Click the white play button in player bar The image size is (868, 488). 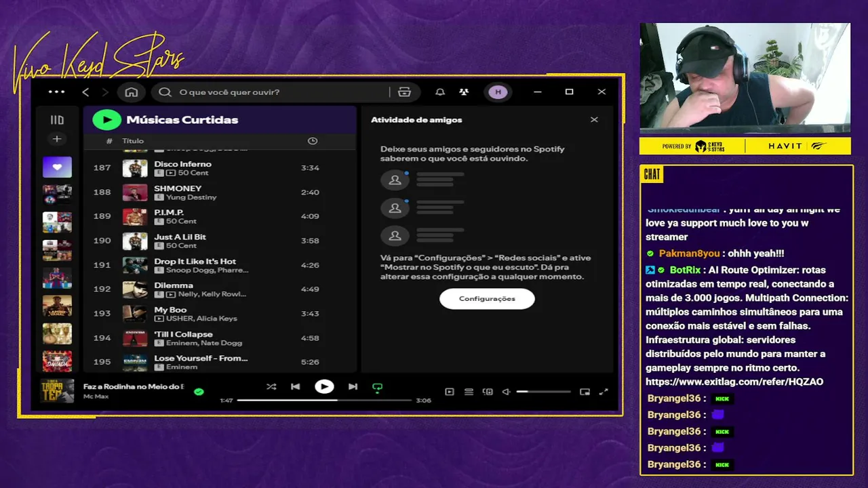(x=324, y=386)
